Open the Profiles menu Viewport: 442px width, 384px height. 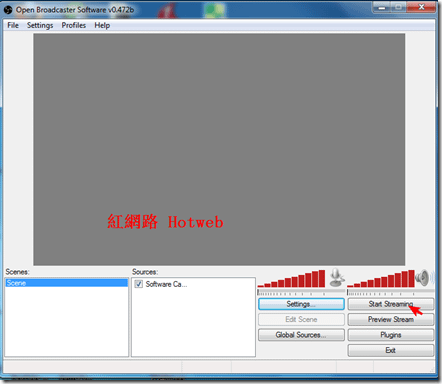click(74, 25)
